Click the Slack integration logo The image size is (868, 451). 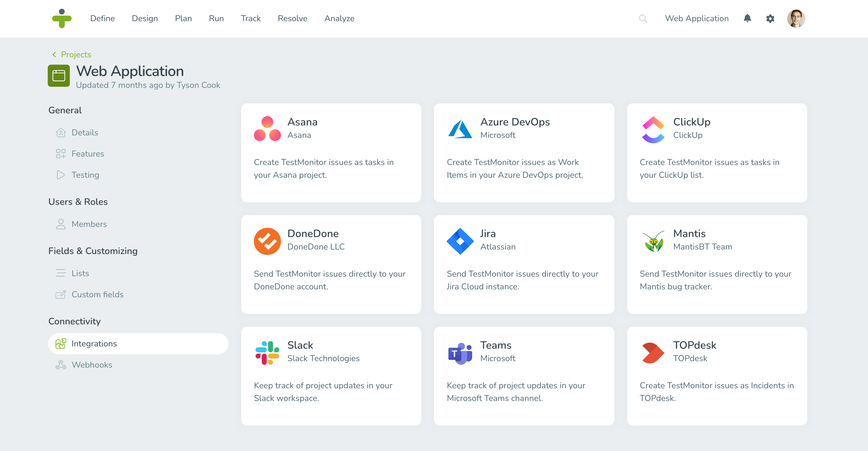(x=267, y=352)
